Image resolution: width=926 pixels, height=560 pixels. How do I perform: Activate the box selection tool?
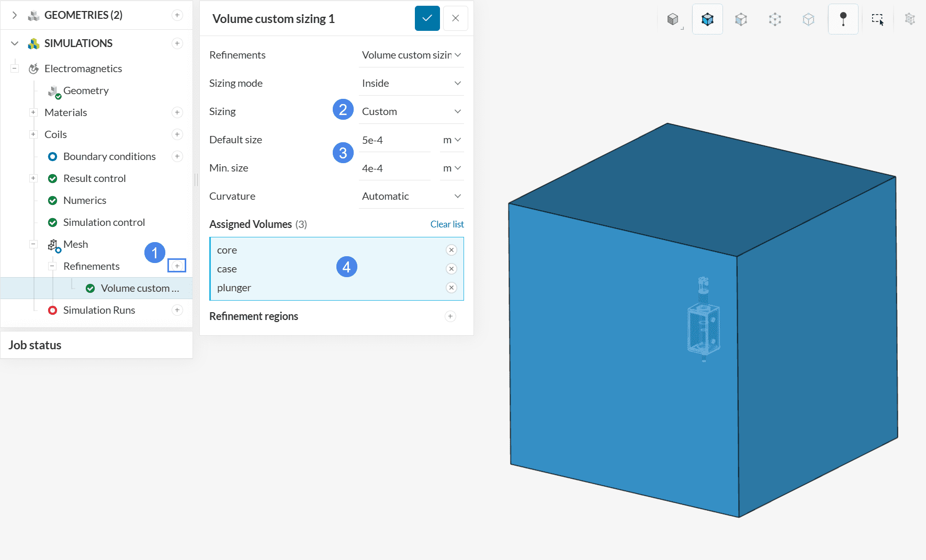(877, 19)
